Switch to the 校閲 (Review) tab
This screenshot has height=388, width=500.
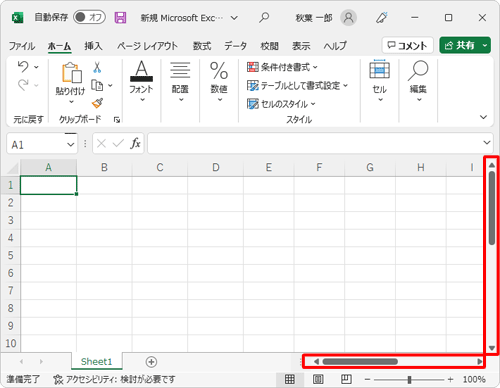pyautogui.click(x=269, y=46)
